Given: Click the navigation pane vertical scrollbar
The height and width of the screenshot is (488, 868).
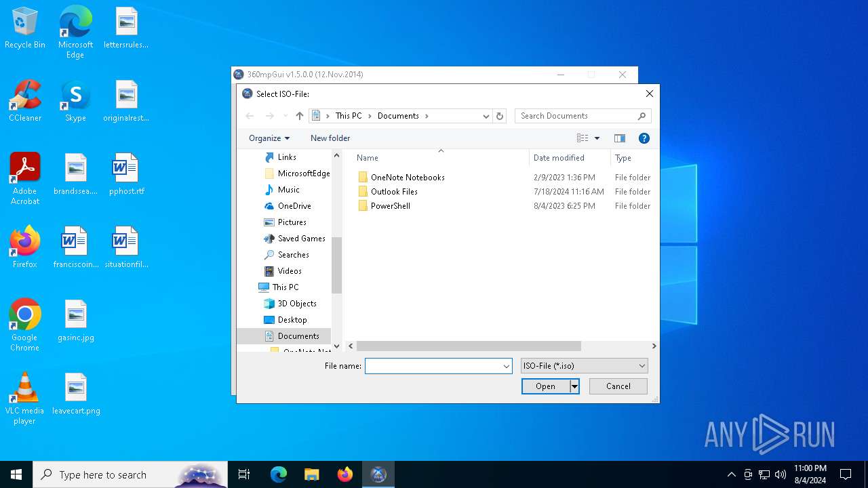Looking at the screenshot, I should (336, 265).
